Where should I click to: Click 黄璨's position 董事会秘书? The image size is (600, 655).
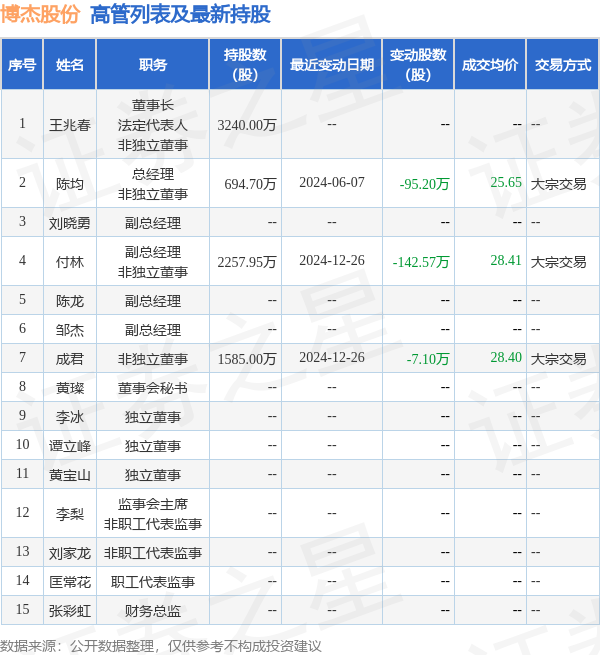[x=153, y=388]
